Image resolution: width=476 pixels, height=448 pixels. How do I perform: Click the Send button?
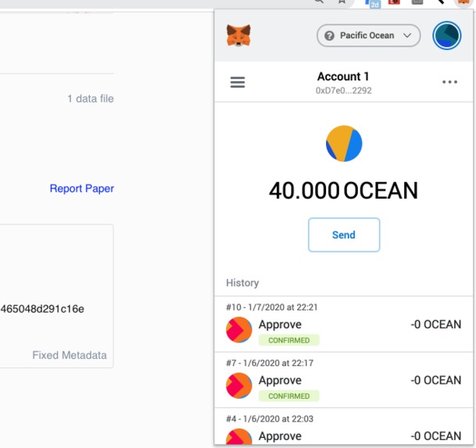pos(344,235)
